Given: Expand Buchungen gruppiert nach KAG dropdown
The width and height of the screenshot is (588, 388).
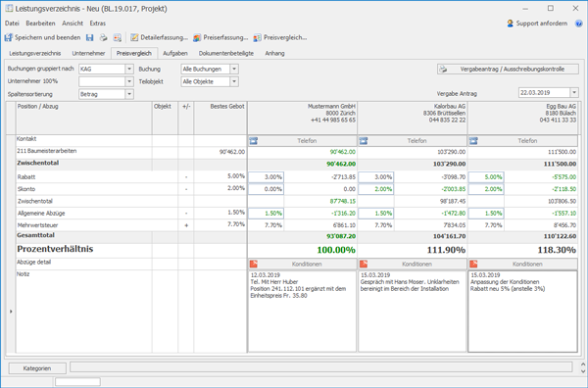Looking at the screenshot, I should pyautogui.click(x=129, y=69).
